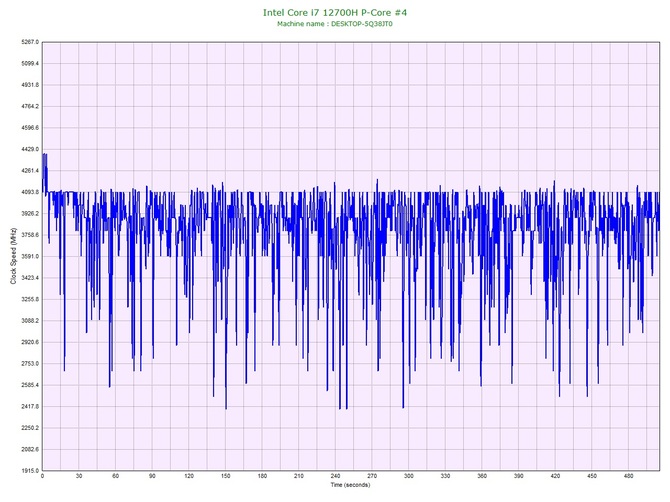Click the 3926.2 y-axis value
The width and height of the screenshot is (670, 502).
click(x=30, y=214)
